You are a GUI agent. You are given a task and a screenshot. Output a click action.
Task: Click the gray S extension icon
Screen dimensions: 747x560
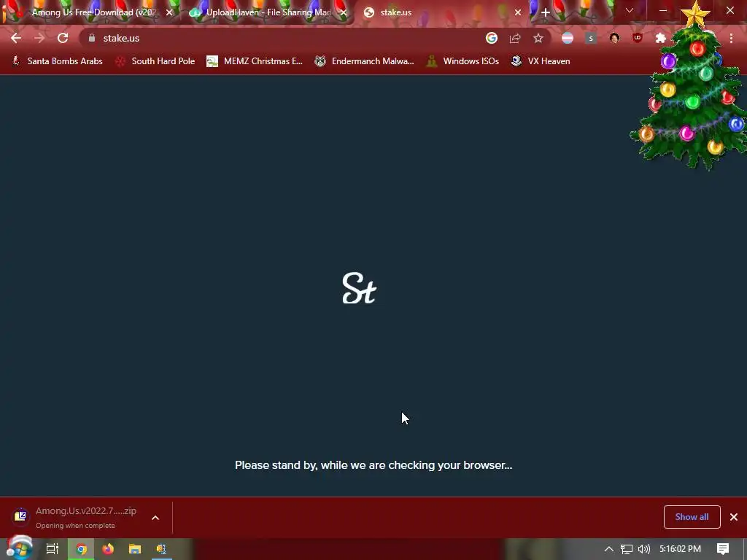coord(591,38)
